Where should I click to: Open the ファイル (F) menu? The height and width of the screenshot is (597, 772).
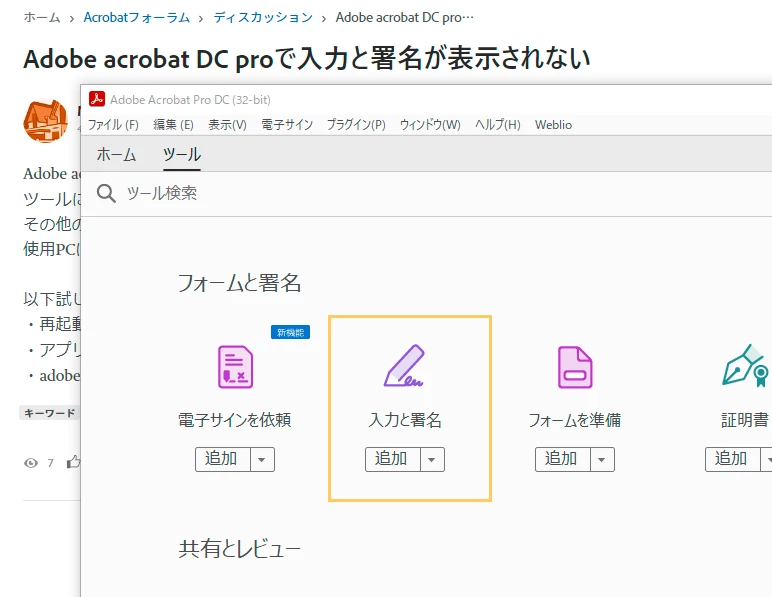(113, 125)
